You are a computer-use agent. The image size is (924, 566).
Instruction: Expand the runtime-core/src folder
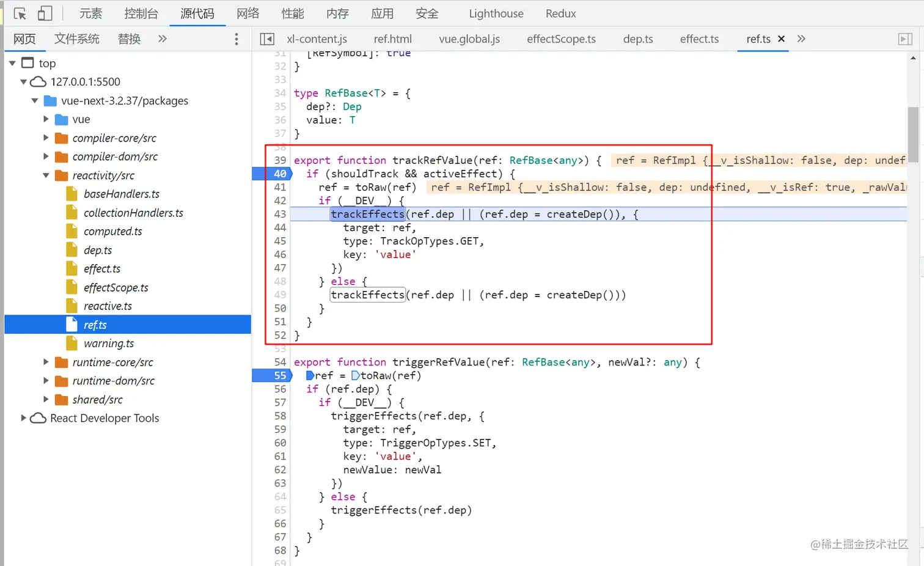click(46, 362)
